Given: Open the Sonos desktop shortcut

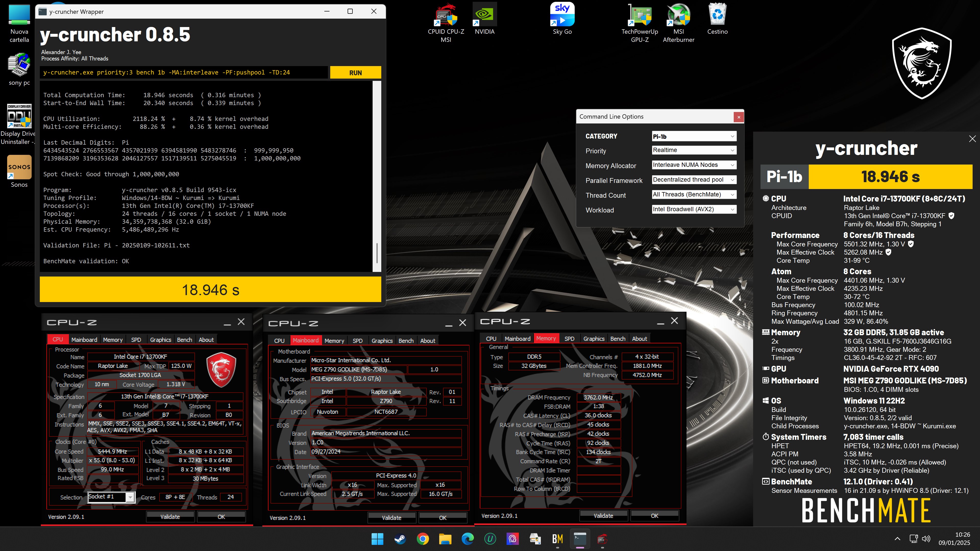Looking at the screenshot, I should click(19, 171).
